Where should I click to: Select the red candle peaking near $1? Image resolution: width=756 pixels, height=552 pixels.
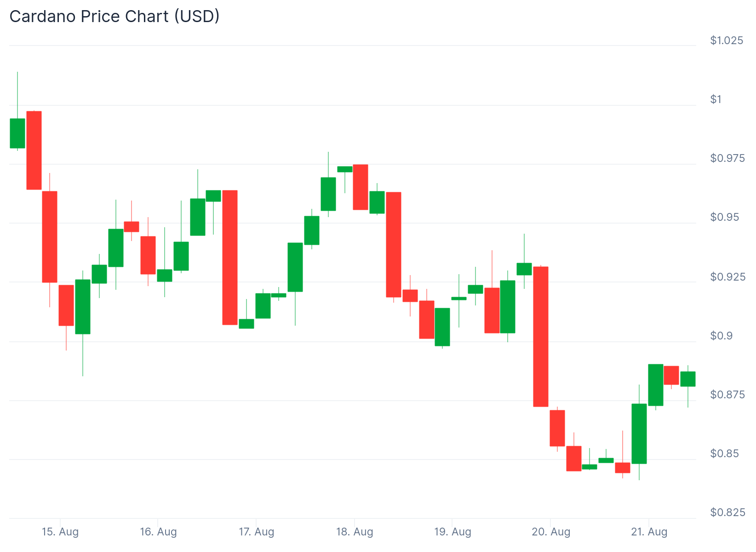tap(34, 150)
